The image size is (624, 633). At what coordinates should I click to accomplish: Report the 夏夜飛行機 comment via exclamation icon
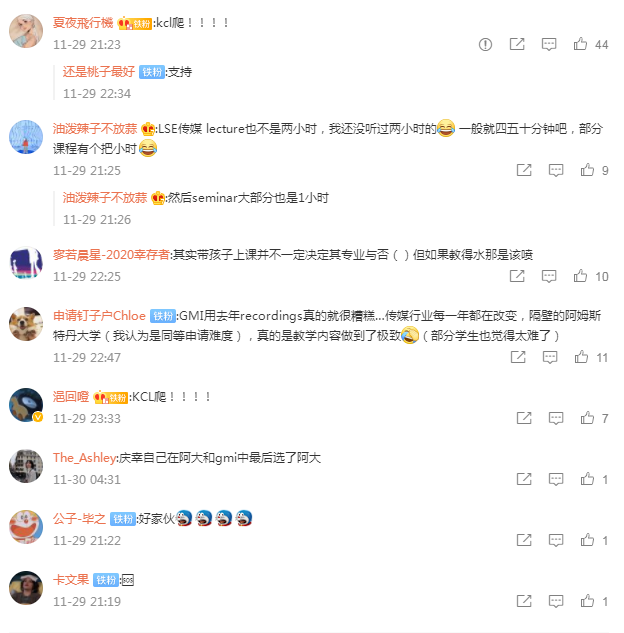(x=485, y=44)
